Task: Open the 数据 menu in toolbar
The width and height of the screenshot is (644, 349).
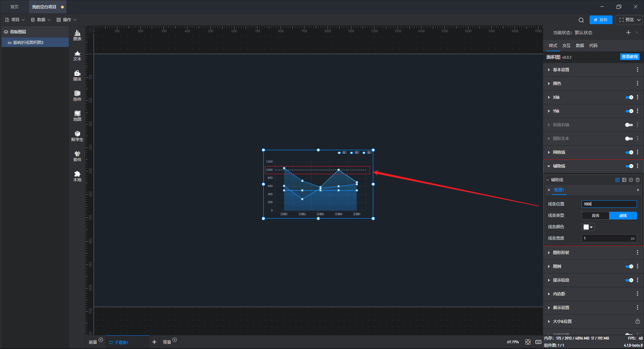Action: coord(41,20)
